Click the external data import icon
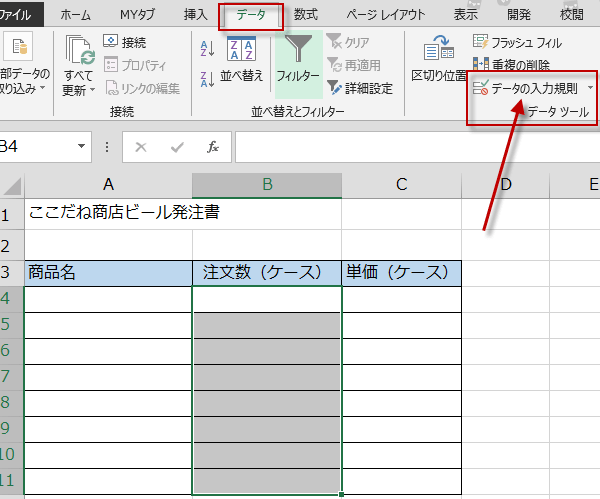600x499 pixels. point(18,47)
